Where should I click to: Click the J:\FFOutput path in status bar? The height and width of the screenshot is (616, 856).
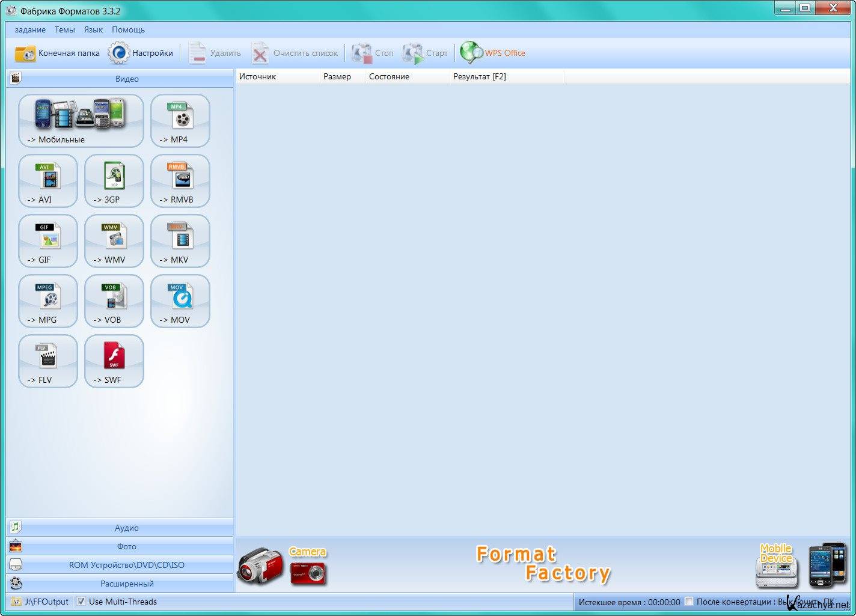tap(40, 602)
